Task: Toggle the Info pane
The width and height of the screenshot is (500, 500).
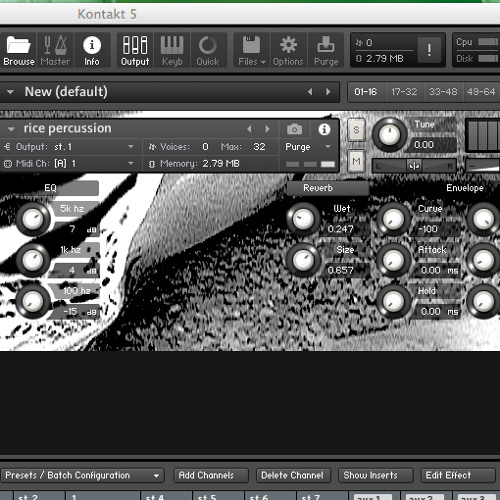Action: (x=92, y=50)
